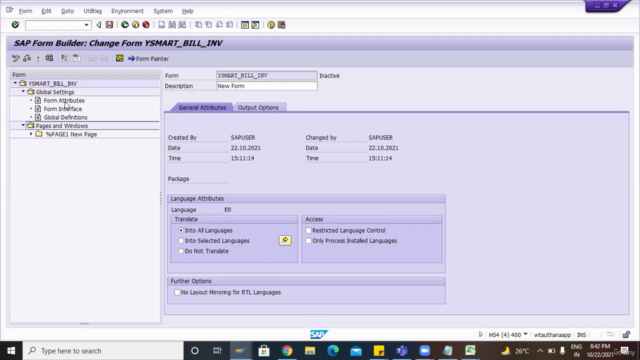This screenshot has width=640, height=360.
Task: Click the status bar expand triangle
Action: 480,334
